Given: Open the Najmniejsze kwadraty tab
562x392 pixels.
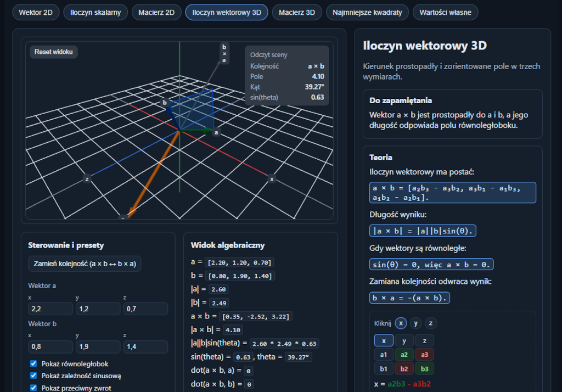Looking at the screenshot, I should pyautogui.click(x=367, y=13).
